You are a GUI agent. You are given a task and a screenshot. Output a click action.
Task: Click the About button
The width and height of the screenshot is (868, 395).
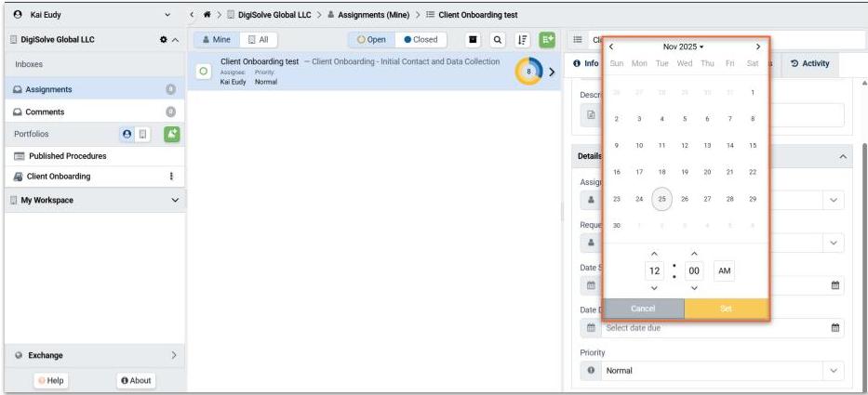point(136,381)
